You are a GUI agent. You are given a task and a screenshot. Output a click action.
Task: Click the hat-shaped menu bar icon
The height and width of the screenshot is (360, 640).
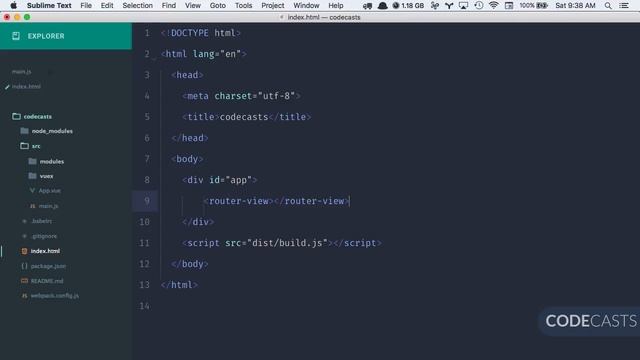pos(382,5)
